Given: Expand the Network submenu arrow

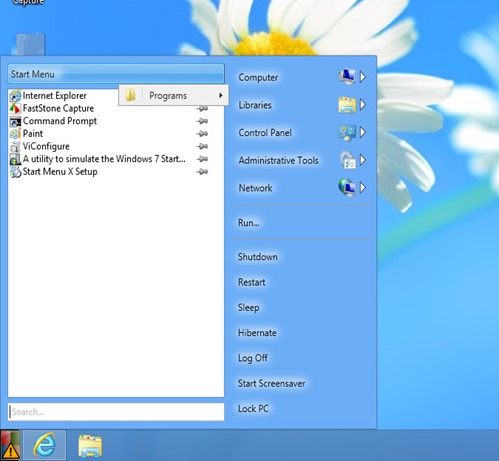Looking at the screenshot, I should coord(363,188).
